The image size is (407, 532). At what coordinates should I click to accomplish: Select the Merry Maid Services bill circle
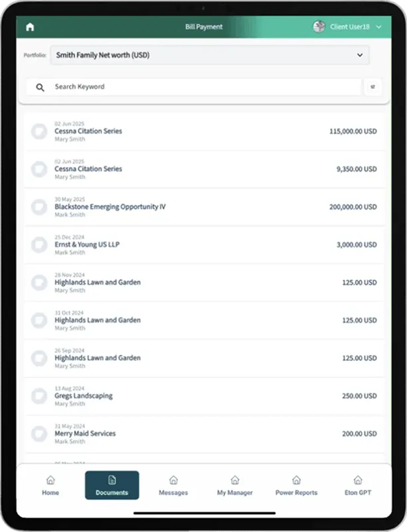point(39,434)
